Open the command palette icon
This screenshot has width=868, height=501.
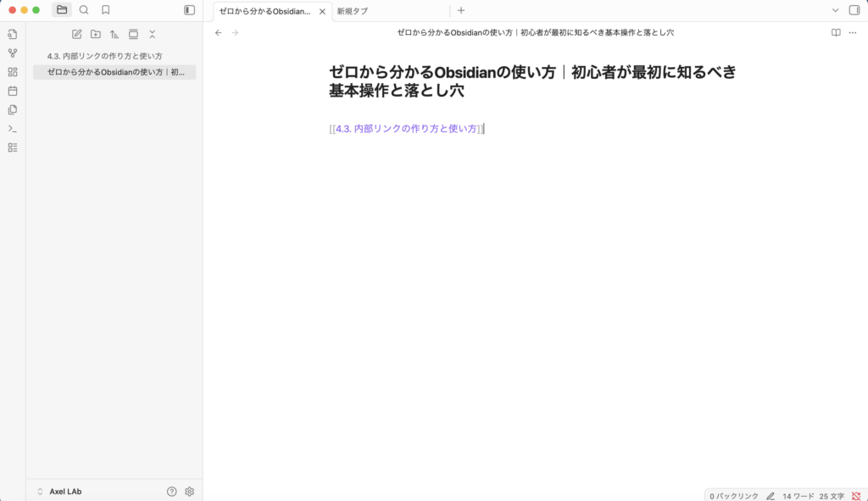pos(12,129)
